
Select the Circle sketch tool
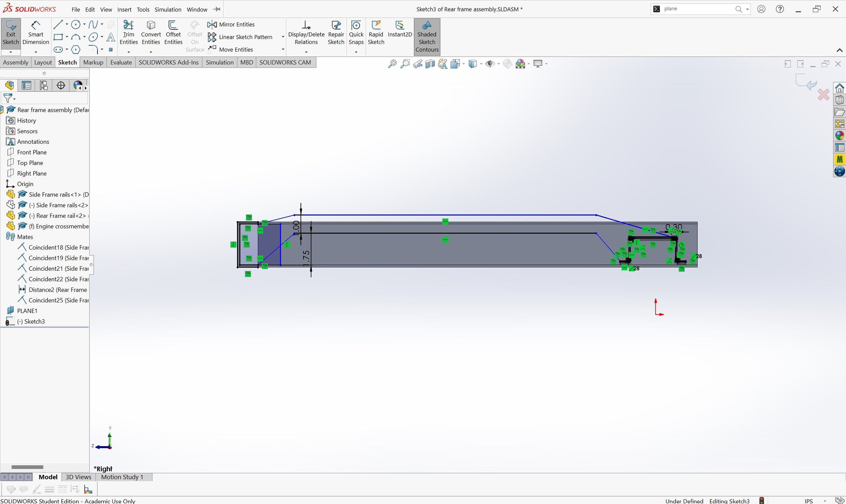click(x=76, y=24)
